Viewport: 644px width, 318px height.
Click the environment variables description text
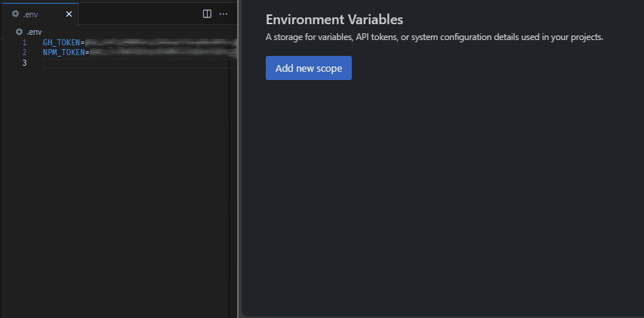point(434,36)
